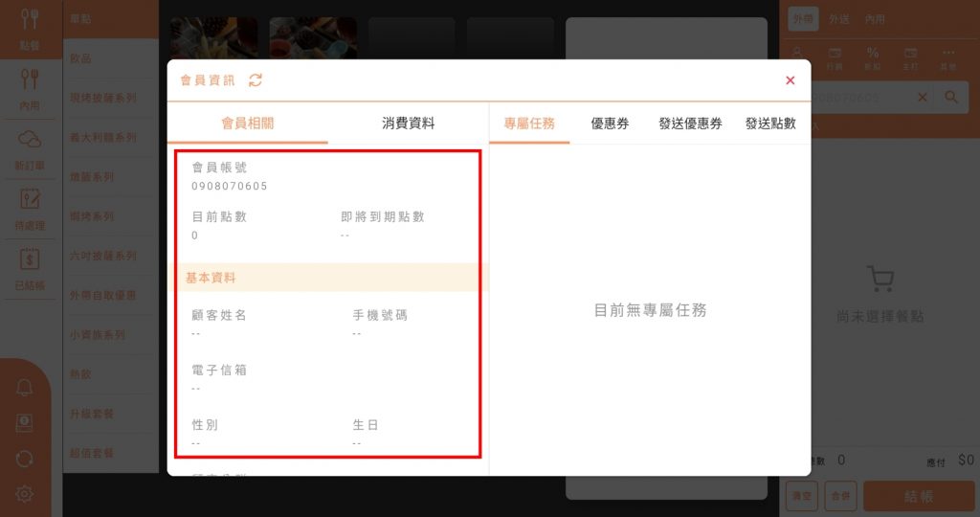Clear the member number with the X icon

pos(923,98)
